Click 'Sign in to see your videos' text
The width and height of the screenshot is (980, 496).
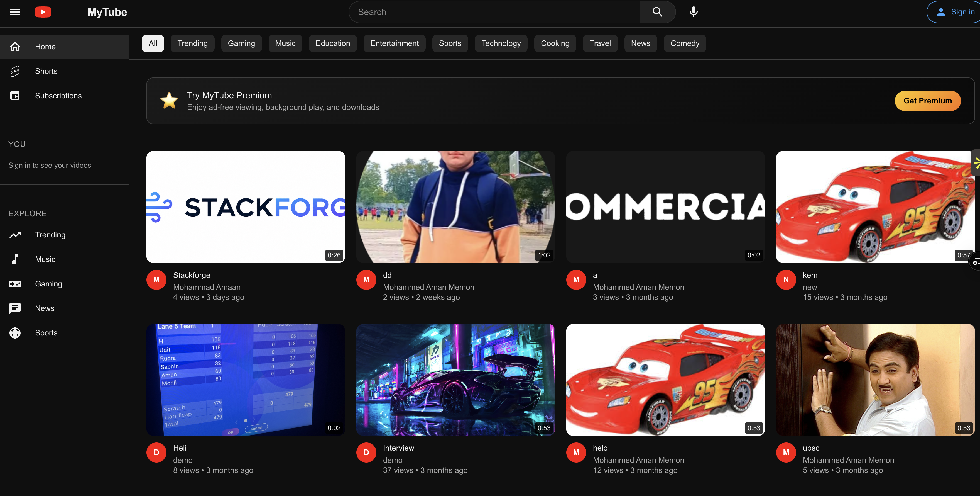point(50,165)
